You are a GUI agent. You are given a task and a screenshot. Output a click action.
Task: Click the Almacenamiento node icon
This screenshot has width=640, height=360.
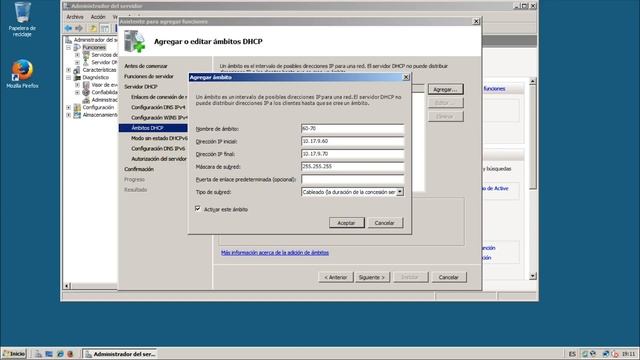click(77, 115)
